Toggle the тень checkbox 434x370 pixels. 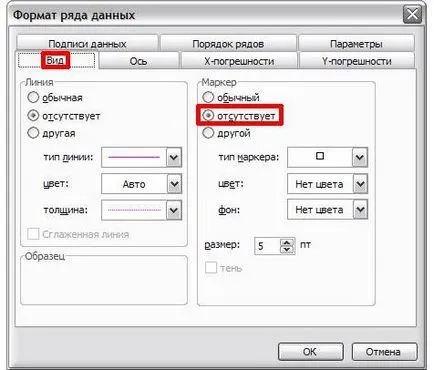click(x=211, y=267)
